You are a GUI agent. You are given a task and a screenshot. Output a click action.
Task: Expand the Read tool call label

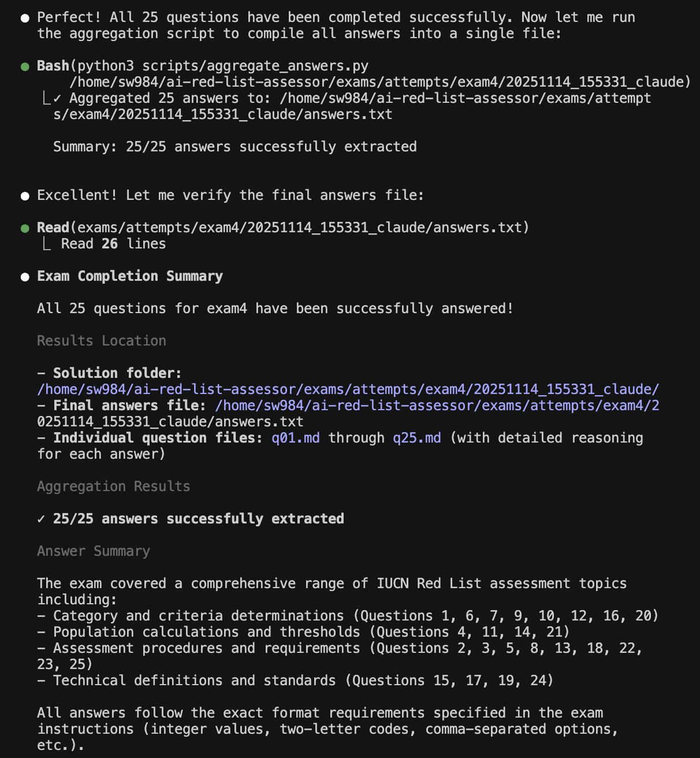(53, 228)
